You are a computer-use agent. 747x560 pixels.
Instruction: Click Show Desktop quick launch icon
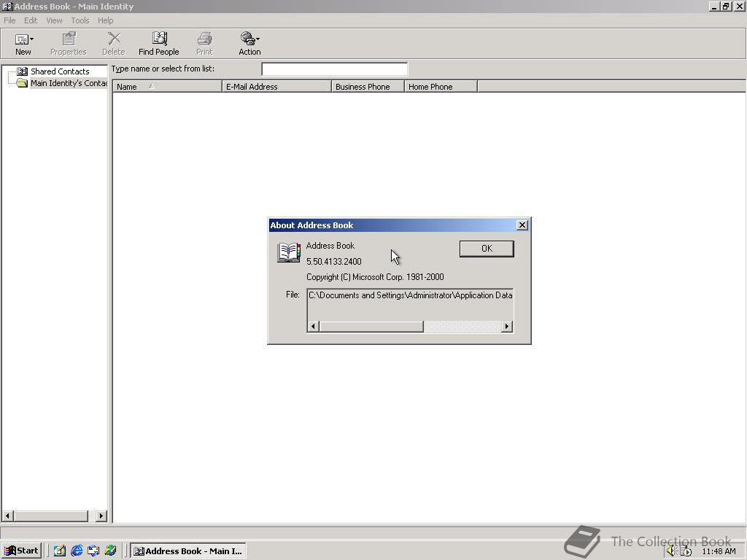[x=60, y=551]
